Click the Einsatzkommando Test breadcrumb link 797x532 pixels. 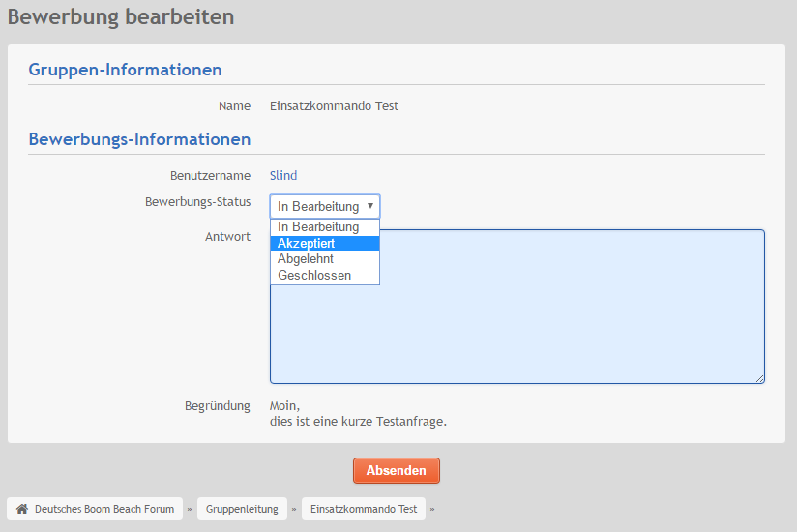[364, 509]
